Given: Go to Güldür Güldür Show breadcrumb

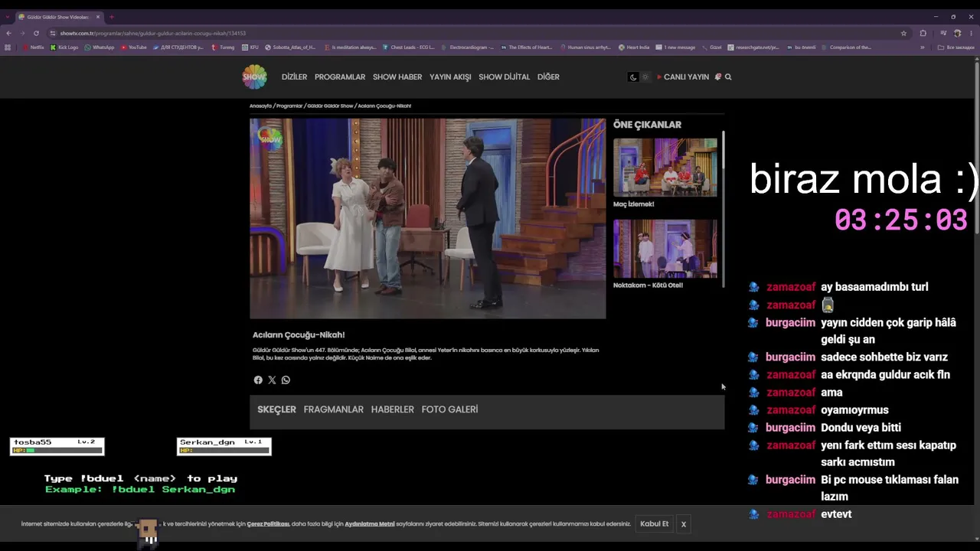Looking at the screenshot, I should (x=330, y=106).
